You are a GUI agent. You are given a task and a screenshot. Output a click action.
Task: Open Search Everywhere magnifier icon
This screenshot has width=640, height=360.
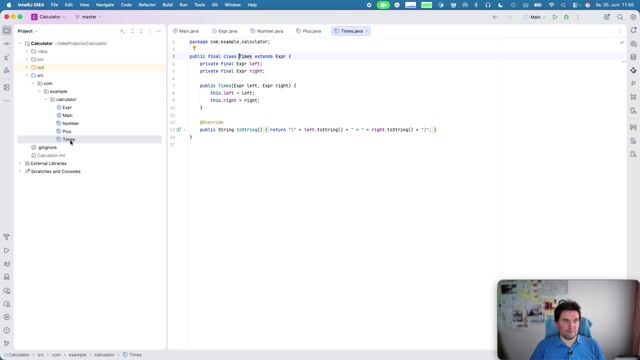[620, 17]
